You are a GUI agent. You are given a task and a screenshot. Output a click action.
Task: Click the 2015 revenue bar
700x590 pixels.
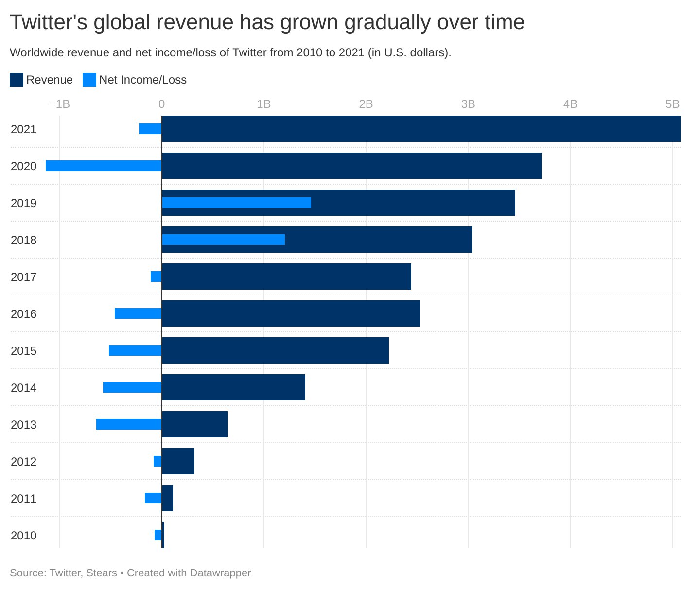coord(275,350)
